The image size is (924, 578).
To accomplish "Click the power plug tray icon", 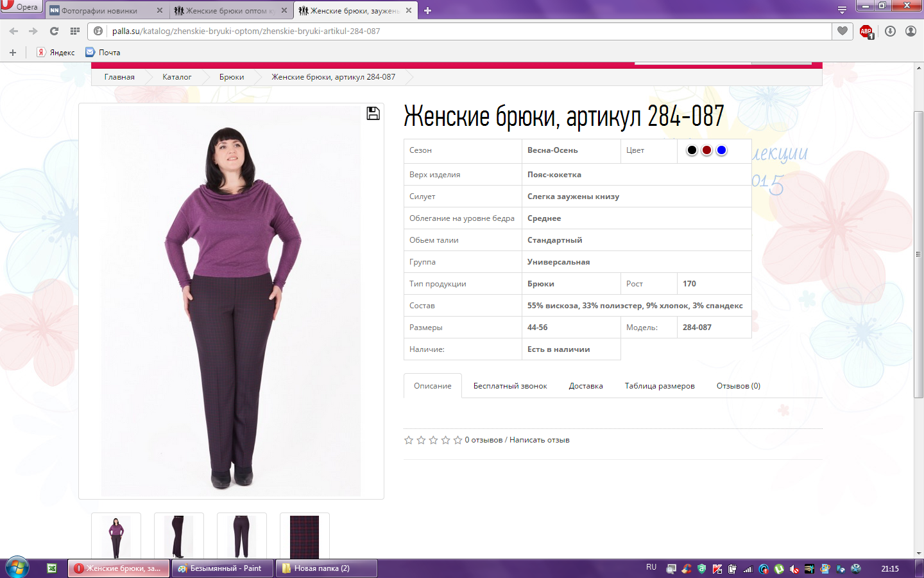I will point(733,569).
